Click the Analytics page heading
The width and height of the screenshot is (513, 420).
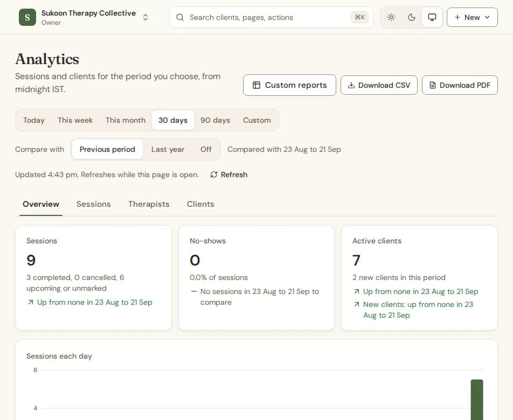(x=47, y=59)
